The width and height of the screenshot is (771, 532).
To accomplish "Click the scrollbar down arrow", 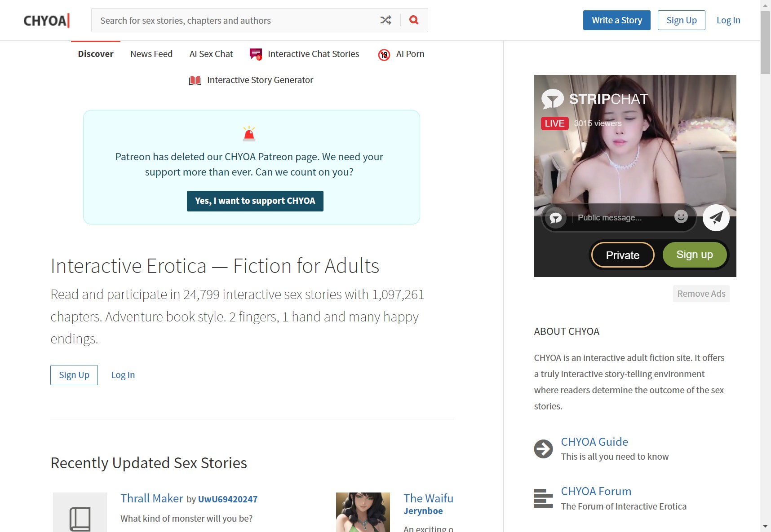I will pos(765,526).
